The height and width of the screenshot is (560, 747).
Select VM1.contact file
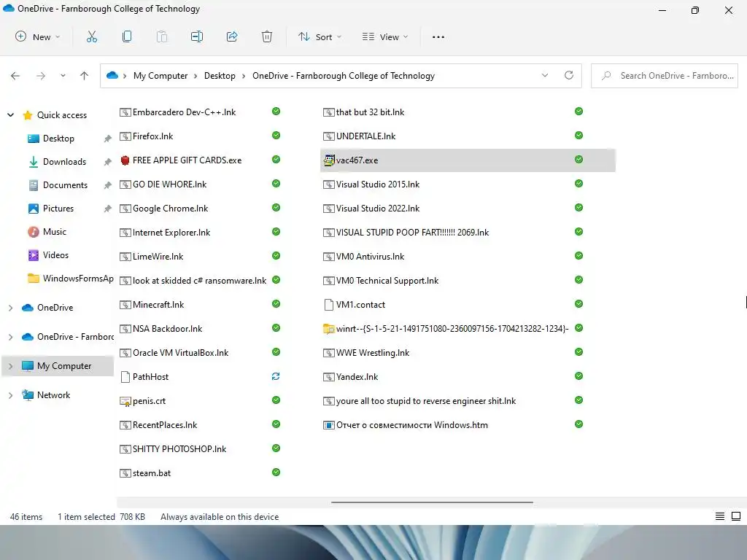click(x=360, y=304)
